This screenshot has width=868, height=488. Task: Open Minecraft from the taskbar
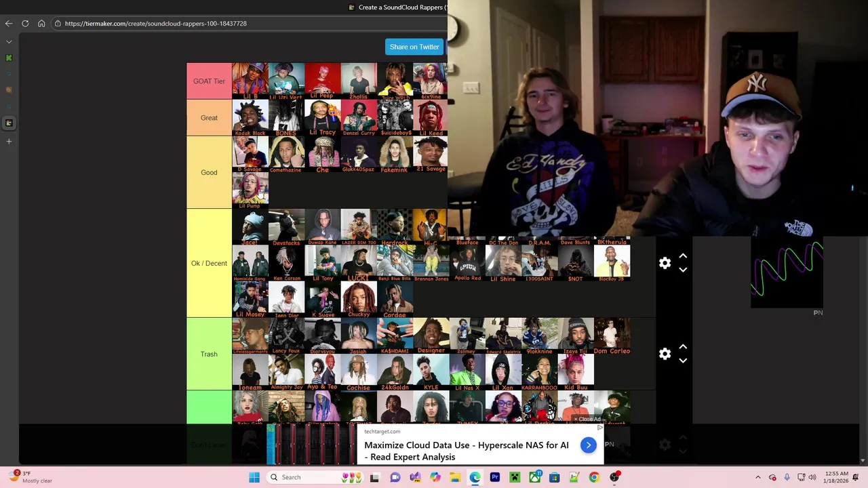pos(515,477)
